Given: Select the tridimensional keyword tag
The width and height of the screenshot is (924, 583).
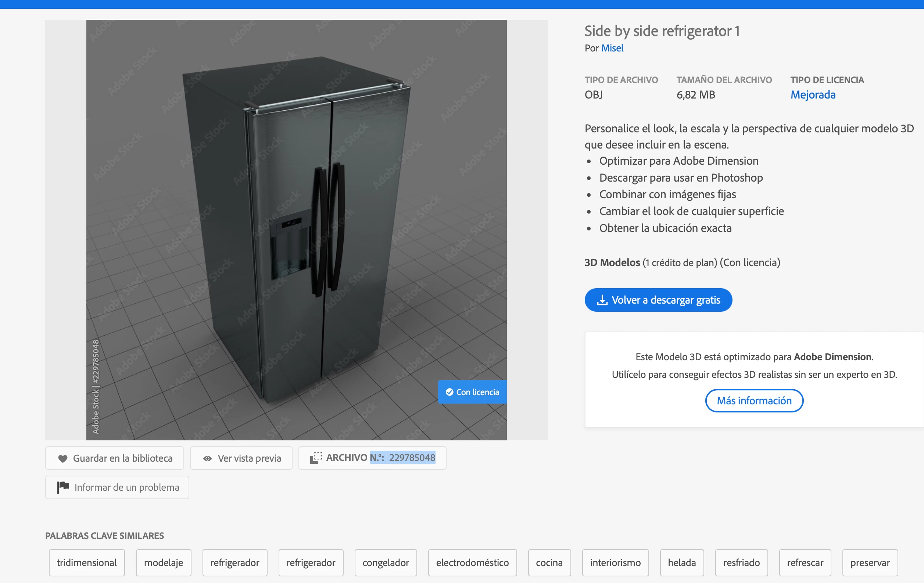Looking at the screenshot, I should tap(87, 563).
